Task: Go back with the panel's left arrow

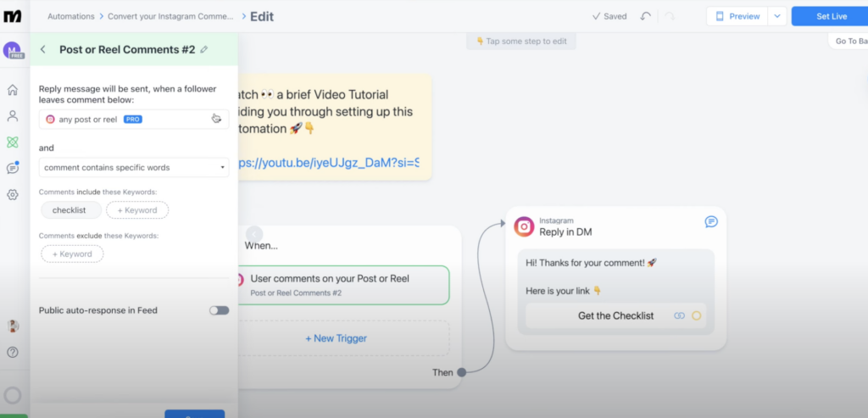Action: (x=43, y=49)
